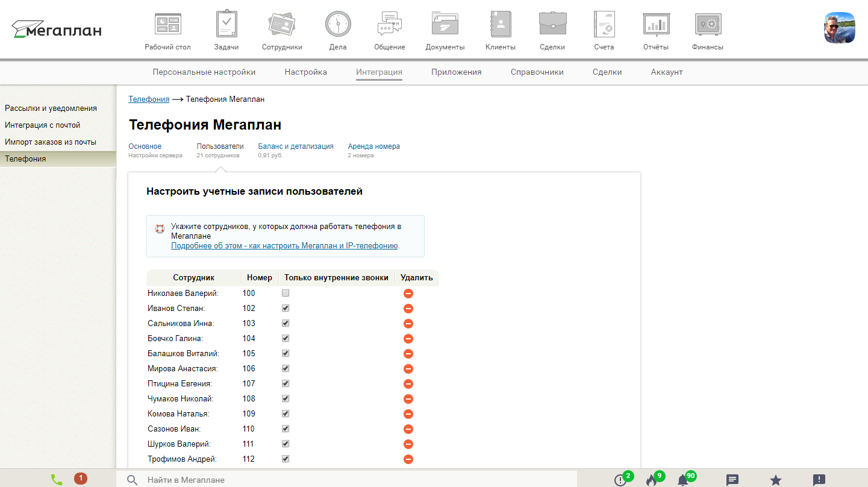The width and height of the screenshot is (868, 487).
Task: Remove Сальникова Инна telephony account
Action: [408, 324]
